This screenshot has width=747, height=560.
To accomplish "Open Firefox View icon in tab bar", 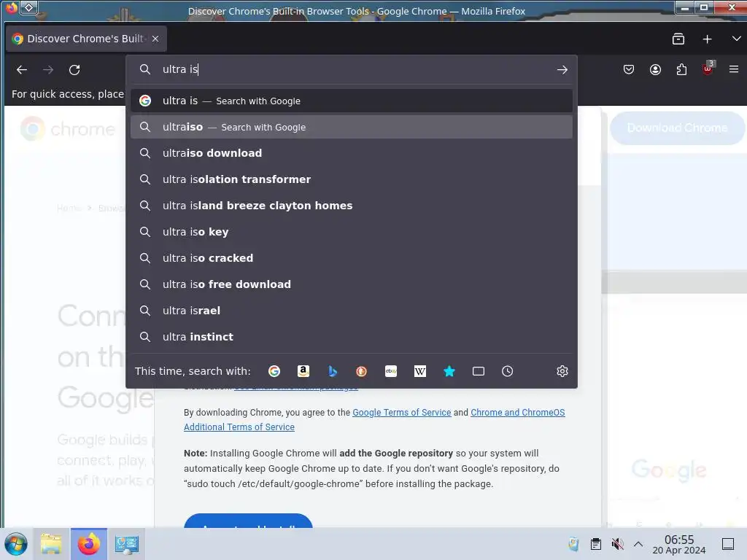I will point(678,39).
